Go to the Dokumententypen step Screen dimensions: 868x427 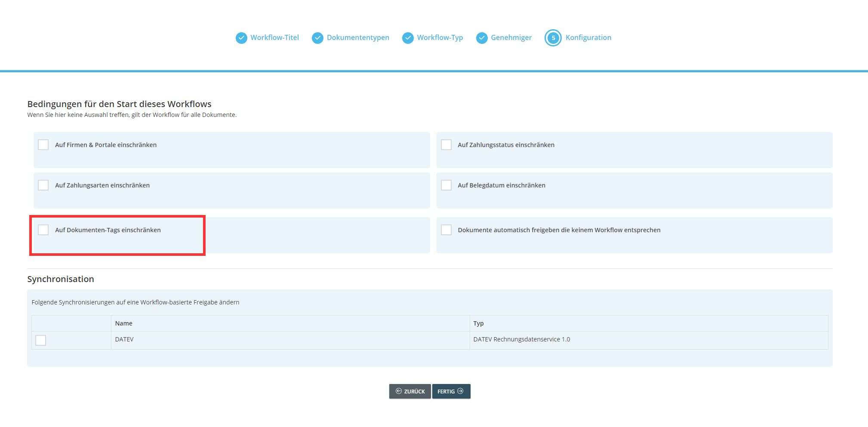(358, 37)
